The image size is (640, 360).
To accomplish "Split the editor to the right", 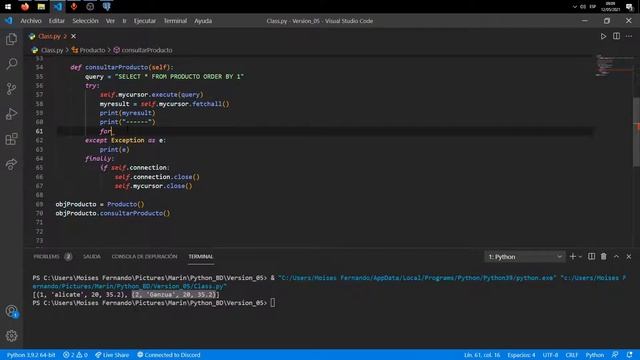I will coord(616,36).
